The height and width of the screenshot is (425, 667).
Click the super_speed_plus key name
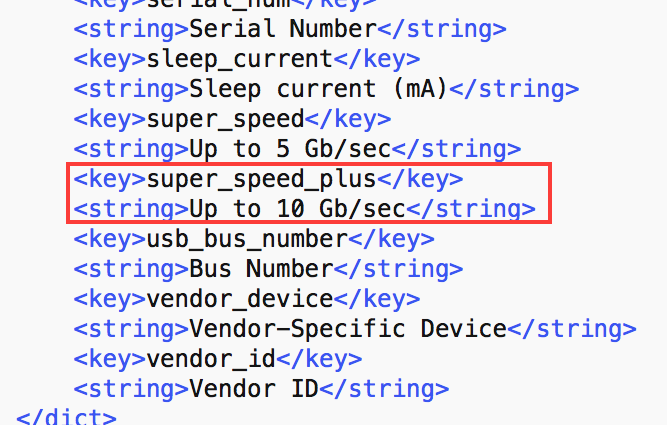pyautogui.click(x=261, y=180)
